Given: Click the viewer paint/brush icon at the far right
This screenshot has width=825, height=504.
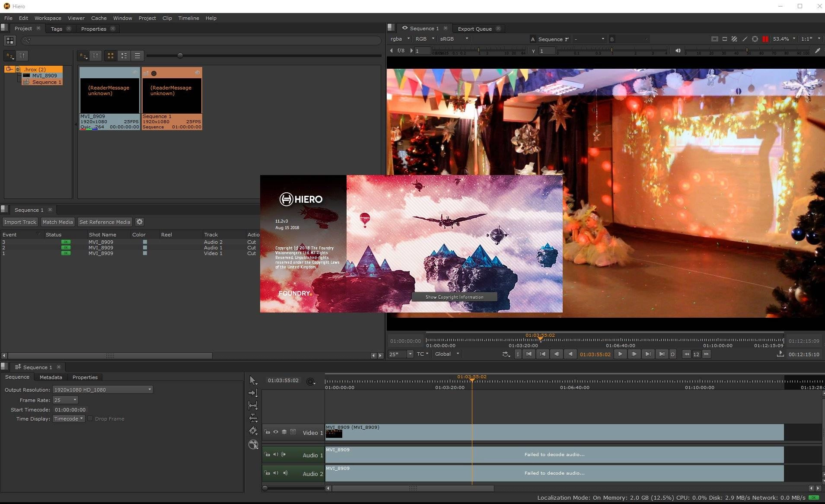Looking at the screenshot, I should pos(818,51).
